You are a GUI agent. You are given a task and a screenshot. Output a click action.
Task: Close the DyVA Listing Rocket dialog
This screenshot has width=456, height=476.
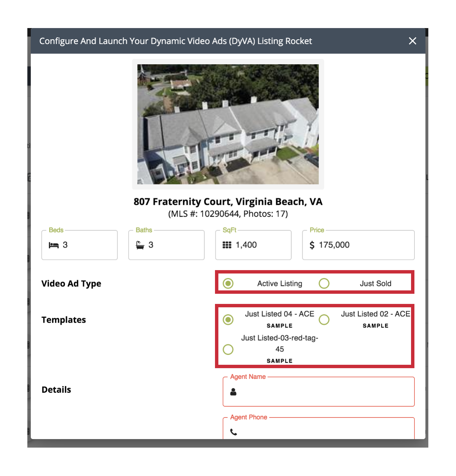pyautogui.click(x=412, y=41)
